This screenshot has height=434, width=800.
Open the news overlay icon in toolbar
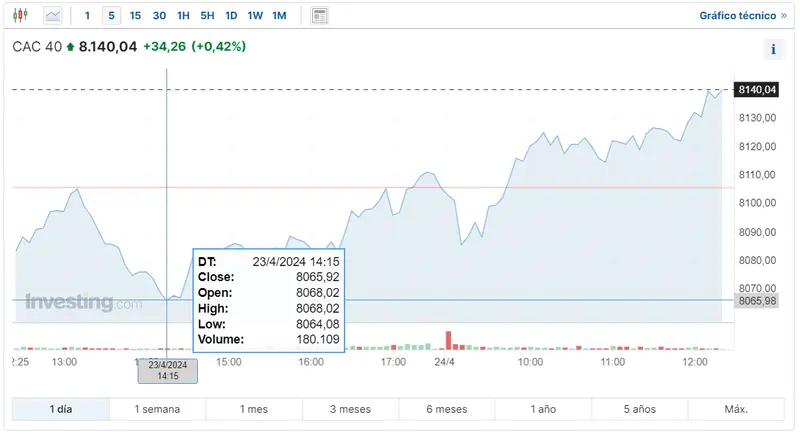[x=319, y=16]
